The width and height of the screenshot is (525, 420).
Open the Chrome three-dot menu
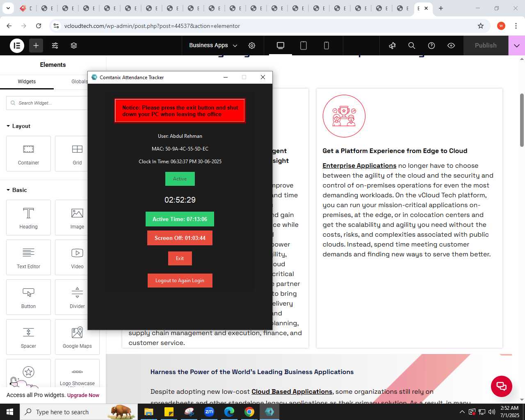[516, 26]
